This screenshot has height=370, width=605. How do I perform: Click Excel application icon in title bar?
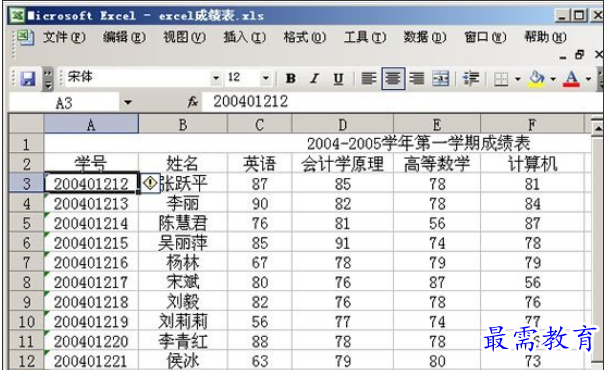point(18,16)
